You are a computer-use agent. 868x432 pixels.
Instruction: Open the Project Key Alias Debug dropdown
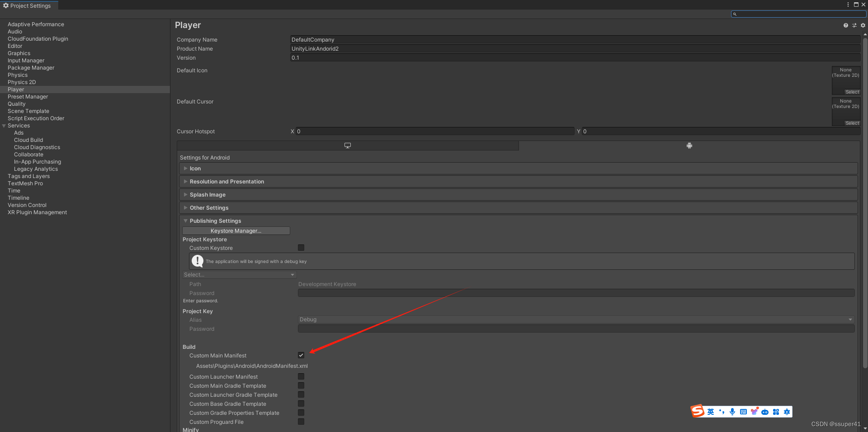point(576,319)
